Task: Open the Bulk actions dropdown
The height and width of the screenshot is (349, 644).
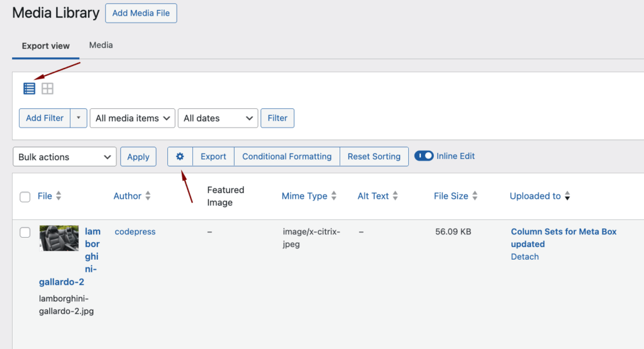Action: (x=65, y=157)
